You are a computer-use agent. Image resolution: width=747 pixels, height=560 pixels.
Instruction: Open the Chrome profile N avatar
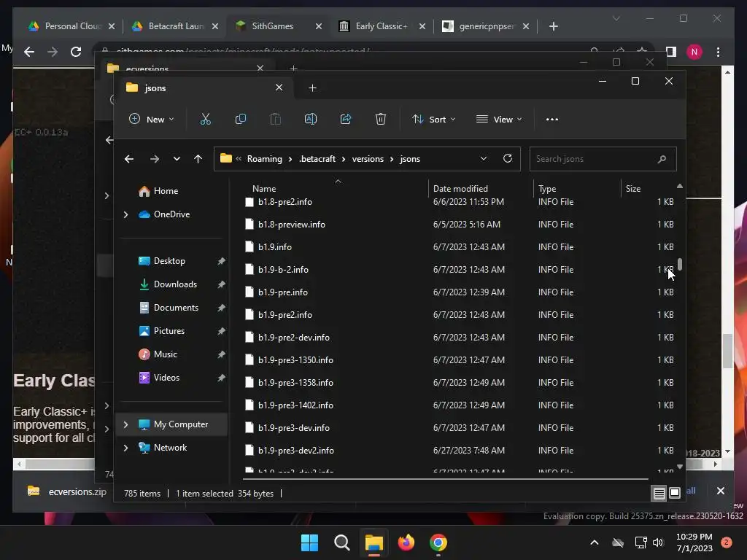pos(694,52)
